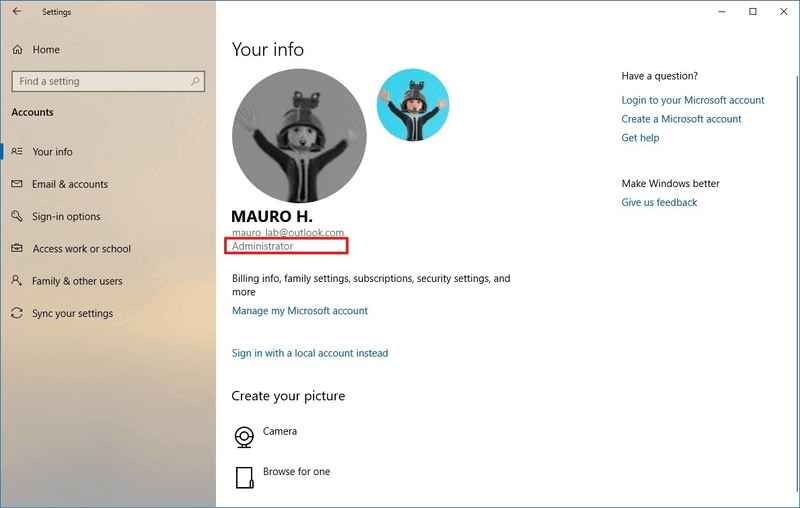Click Create a Microsoft account link

tap(681, 119)
